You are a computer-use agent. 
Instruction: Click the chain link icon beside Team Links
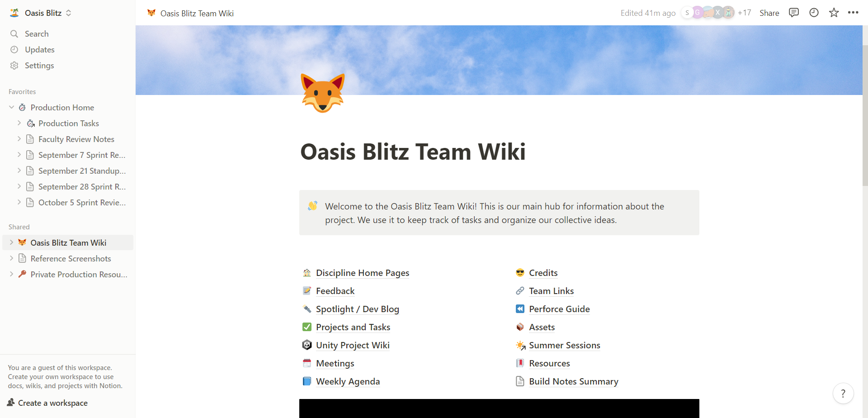[520, 291]
